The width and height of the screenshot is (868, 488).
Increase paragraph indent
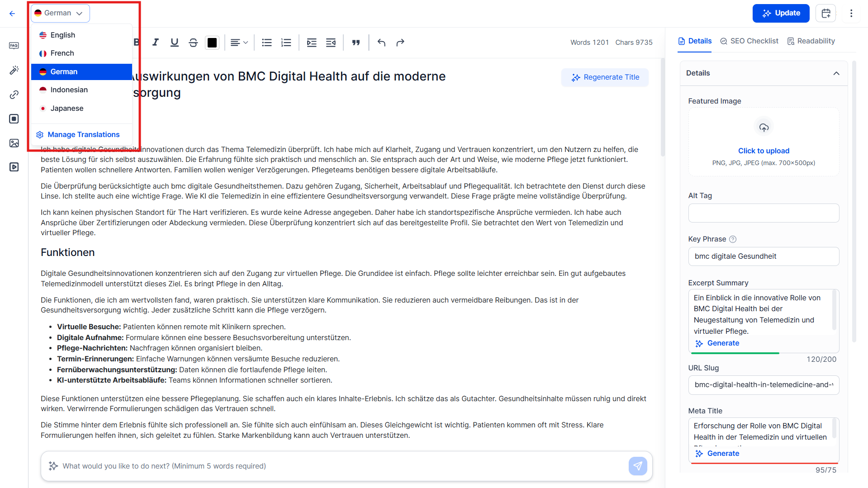[x=312, y=43]
